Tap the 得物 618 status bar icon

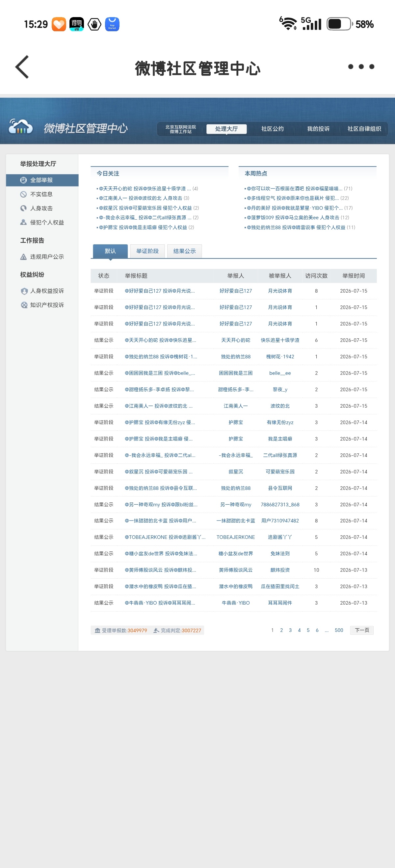tap(77, 24)
